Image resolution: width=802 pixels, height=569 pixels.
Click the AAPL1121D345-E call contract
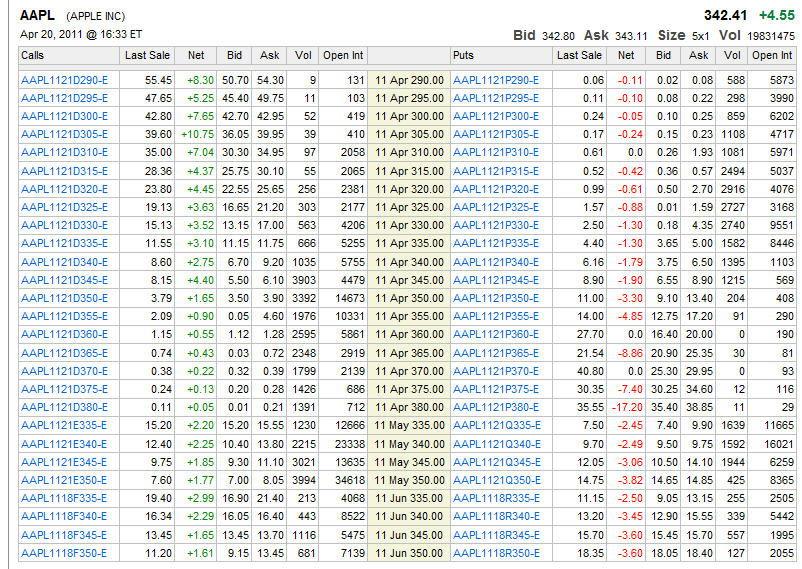(64, 279)
